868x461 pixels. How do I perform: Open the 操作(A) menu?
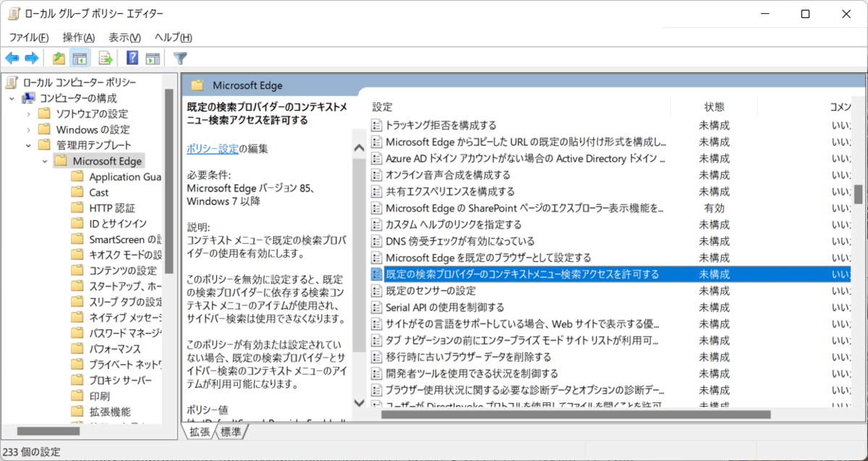click(79, 38)
